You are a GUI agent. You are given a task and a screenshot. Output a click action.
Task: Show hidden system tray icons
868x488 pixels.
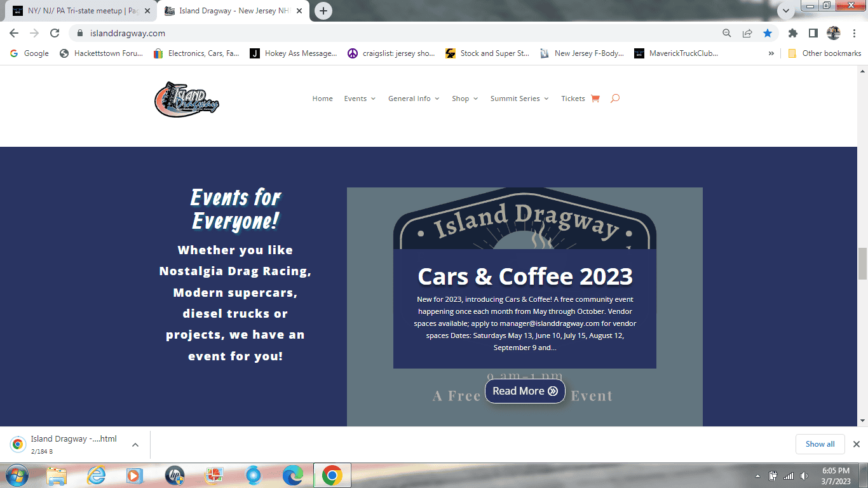[x=757, y=476]
